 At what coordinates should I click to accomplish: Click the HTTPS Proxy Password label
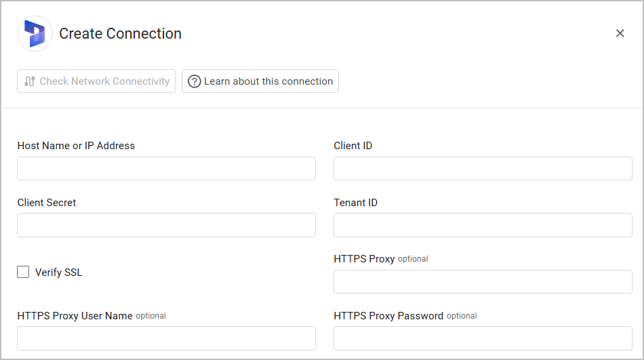(x=388, y=316)
